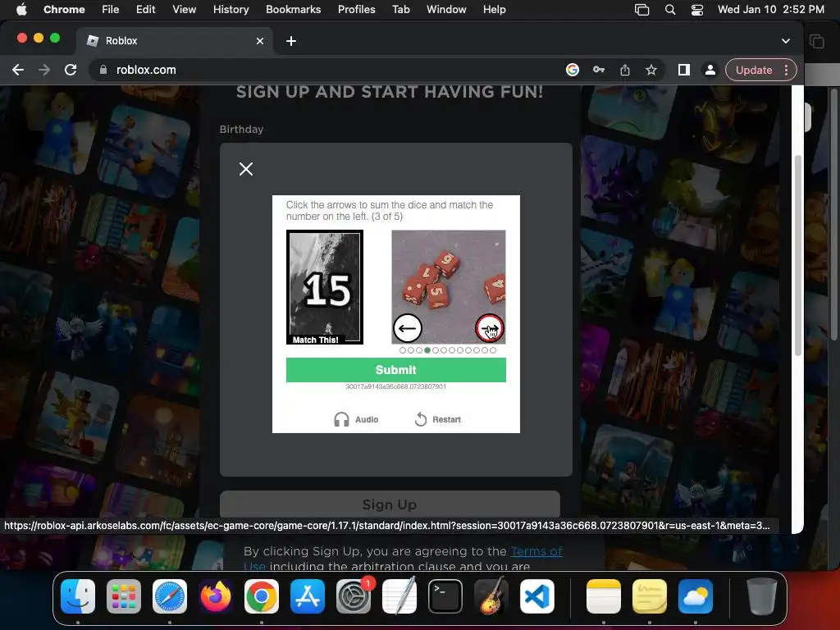Open the Terms of Use link

pyautogui.click(x=536, y=551)
